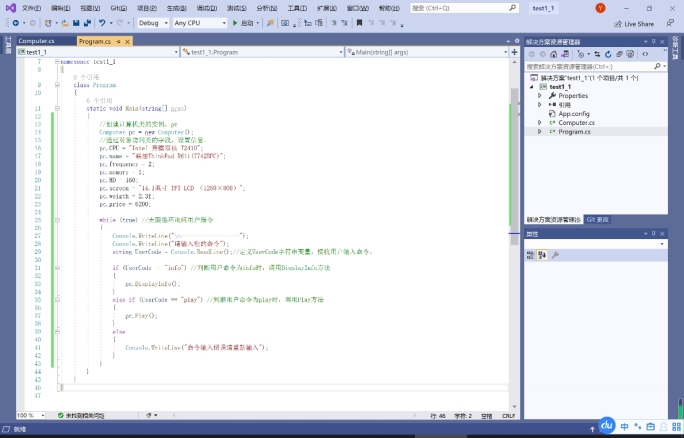
Task: Open the Git(G) menu
Action: (x=119, y=8)
